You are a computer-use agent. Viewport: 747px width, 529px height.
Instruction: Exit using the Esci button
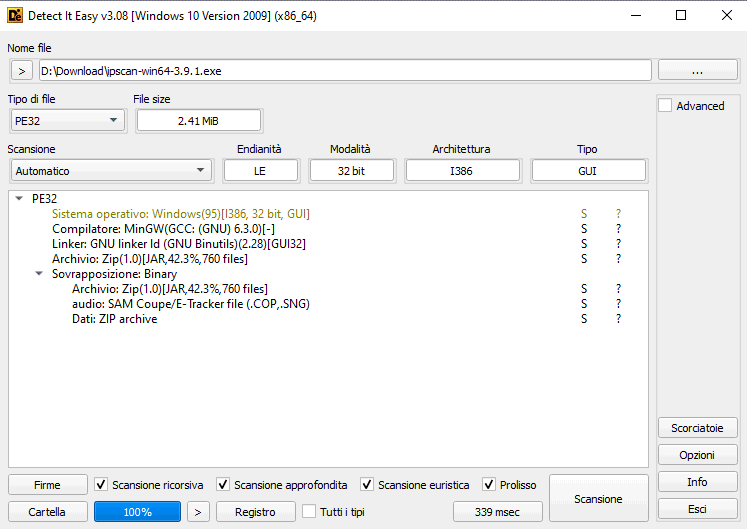click(697, 509)
